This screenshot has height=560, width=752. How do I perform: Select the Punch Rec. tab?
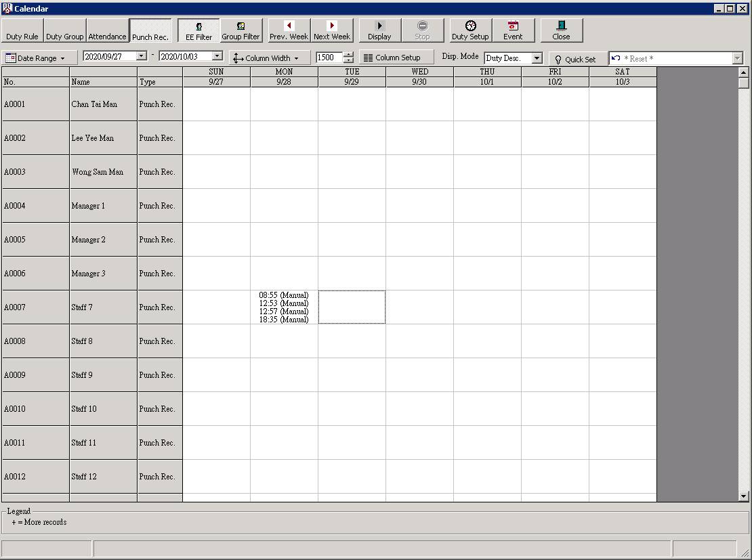(150, 30)
